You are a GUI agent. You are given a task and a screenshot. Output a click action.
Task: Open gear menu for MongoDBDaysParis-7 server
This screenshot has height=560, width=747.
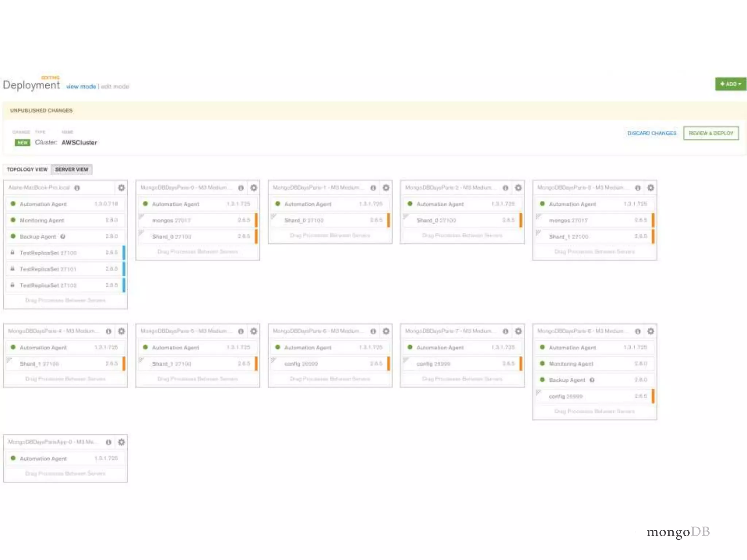[x=518, y=331]
